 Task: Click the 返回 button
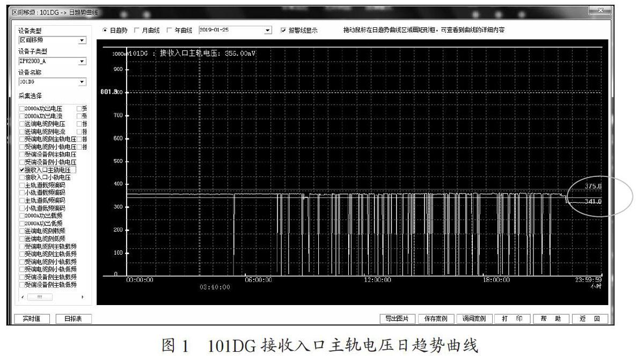pos(589,318)
